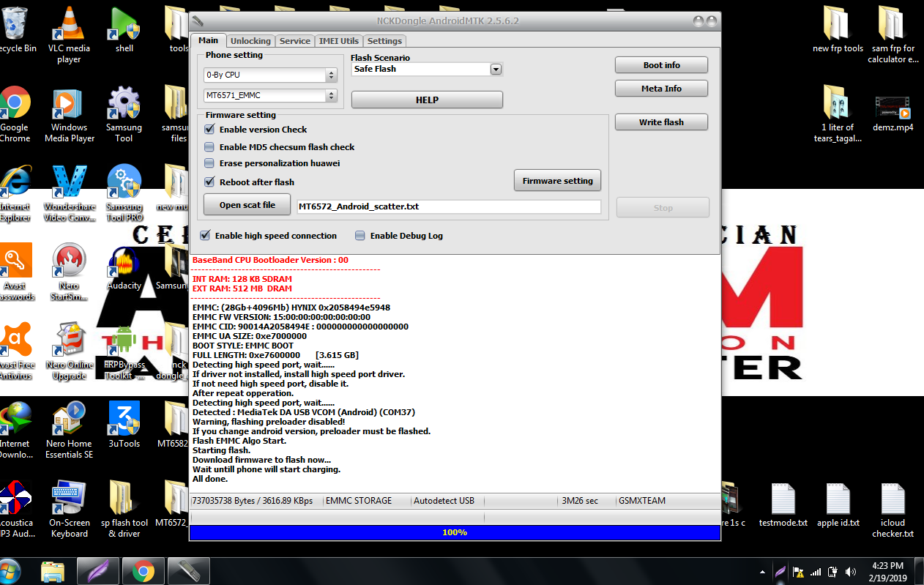Open Windows Explorer from the taskbar

click(53, 571)
